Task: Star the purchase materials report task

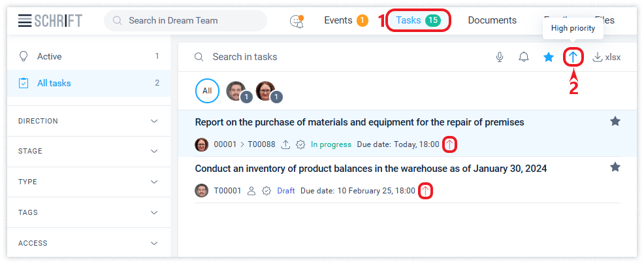Action: click(x=615, y=122)
